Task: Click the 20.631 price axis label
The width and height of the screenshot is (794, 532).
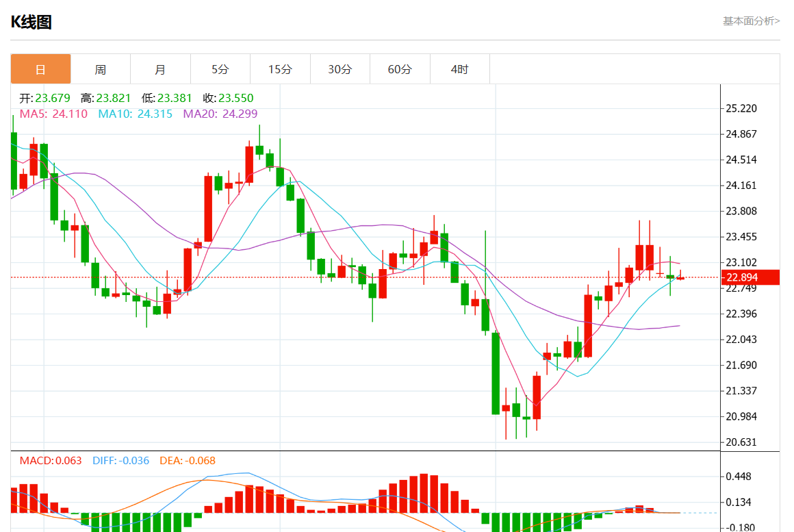Action: (741, 442)
